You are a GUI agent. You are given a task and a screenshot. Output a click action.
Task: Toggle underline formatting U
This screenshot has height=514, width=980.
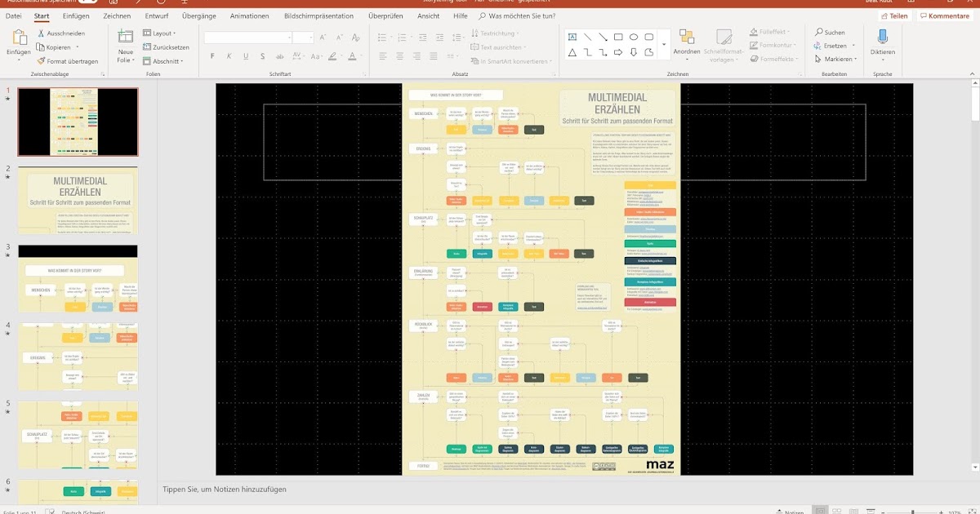coord(245,56)
